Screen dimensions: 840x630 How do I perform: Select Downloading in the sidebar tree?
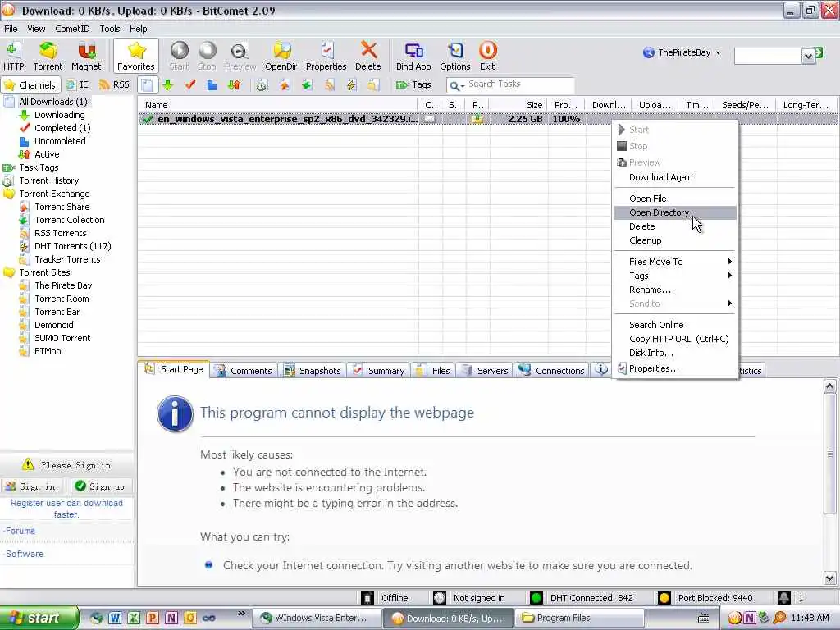(x=59, y=115)
